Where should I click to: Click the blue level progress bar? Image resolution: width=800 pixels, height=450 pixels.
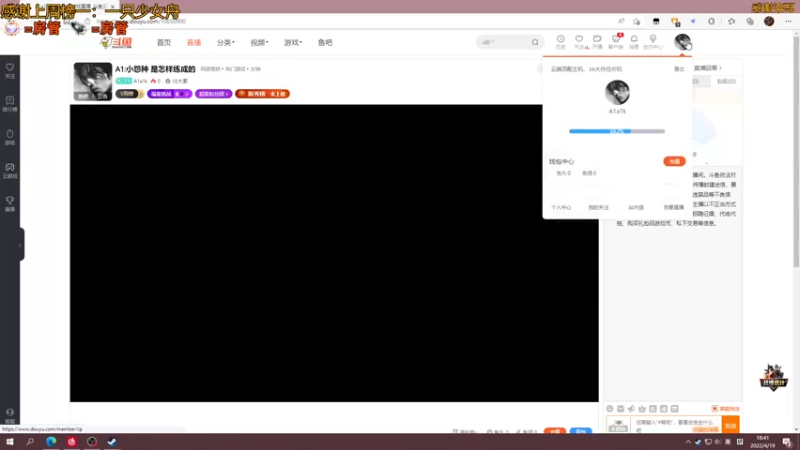[617, 131]
